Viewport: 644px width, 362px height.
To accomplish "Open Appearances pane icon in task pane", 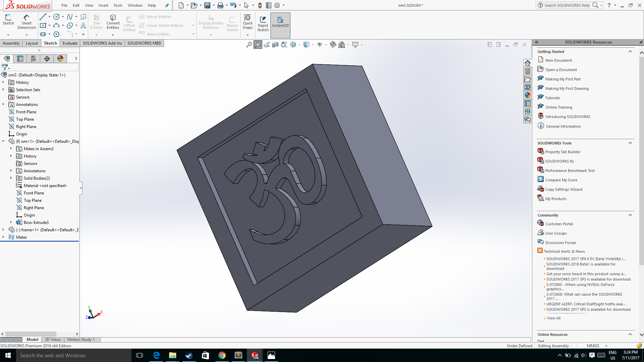I will click(528, 95).
